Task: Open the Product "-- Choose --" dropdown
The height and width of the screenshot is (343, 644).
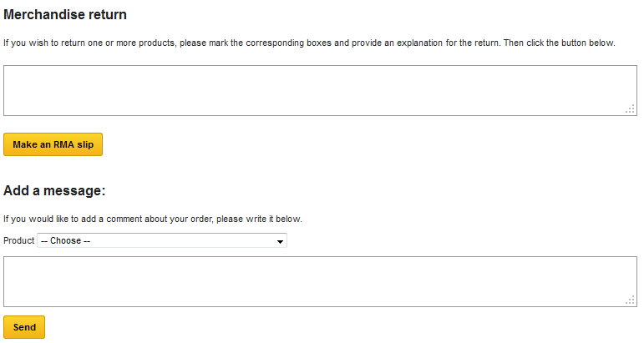Action: click(161, 241)
